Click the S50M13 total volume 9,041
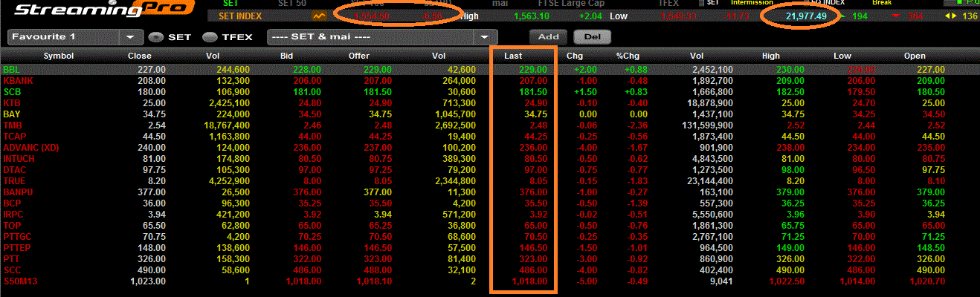 click(x=722, y=281)
